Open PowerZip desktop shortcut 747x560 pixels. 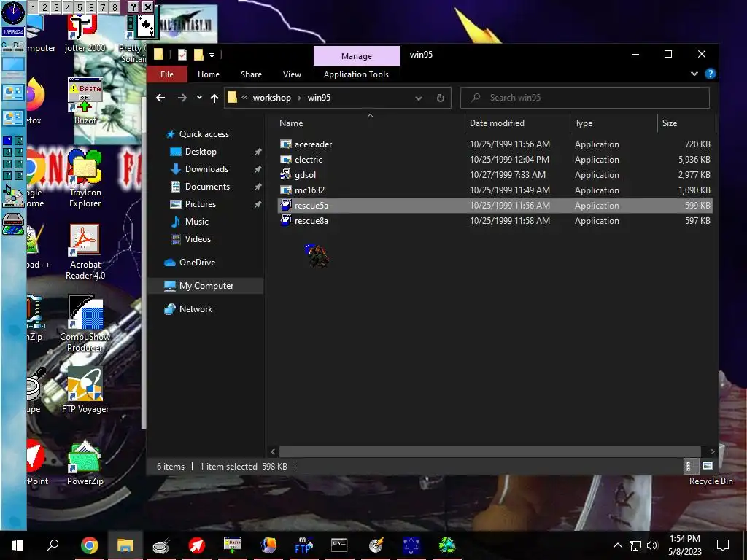(x=85, y=462)
